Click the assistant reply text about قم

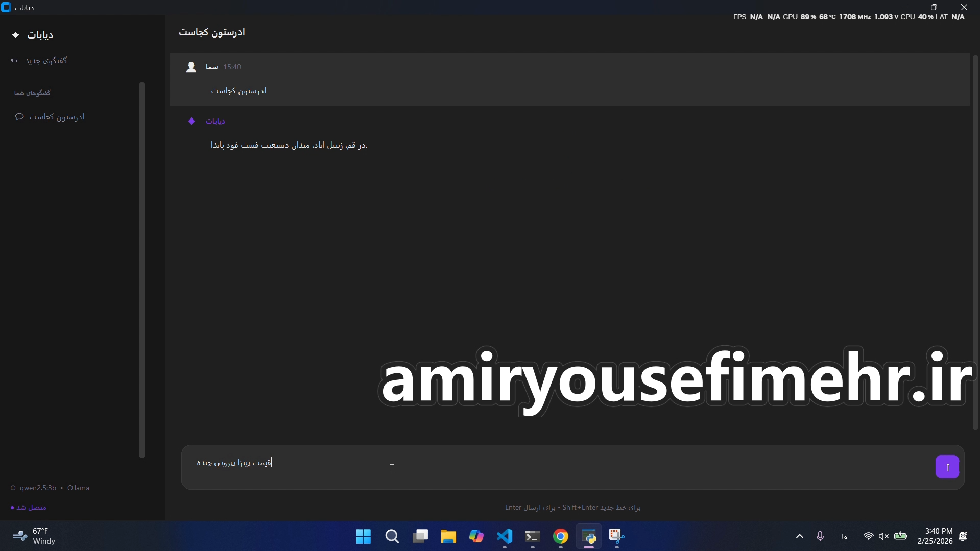point(289,145)
